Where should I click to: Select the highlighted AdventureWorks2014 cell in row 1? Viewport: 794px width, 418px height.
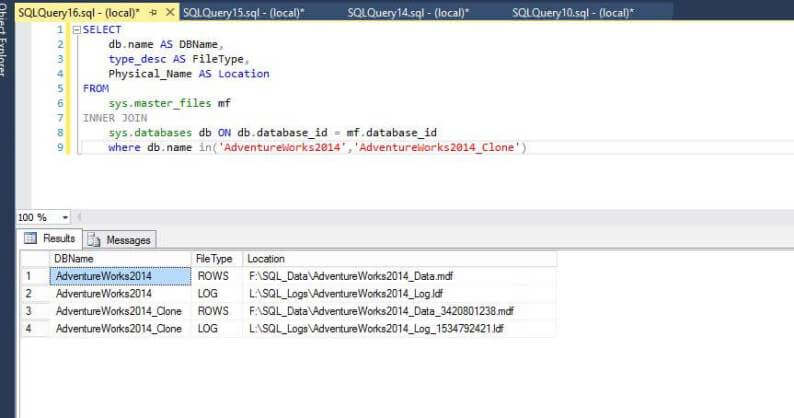[121, 276]
